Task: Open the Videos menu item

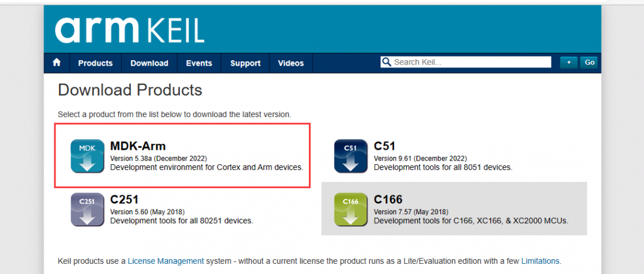Action: tap(291, 63)
